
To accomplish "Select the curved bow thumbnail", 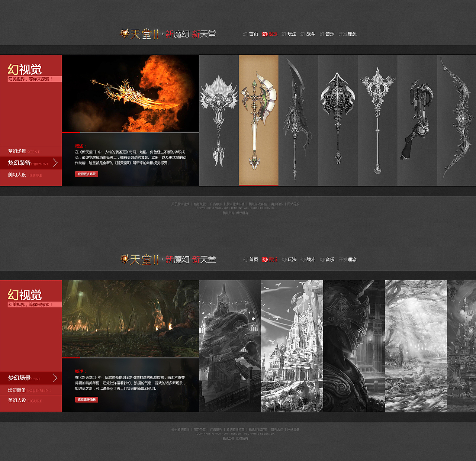I will [x=457, y=120].
